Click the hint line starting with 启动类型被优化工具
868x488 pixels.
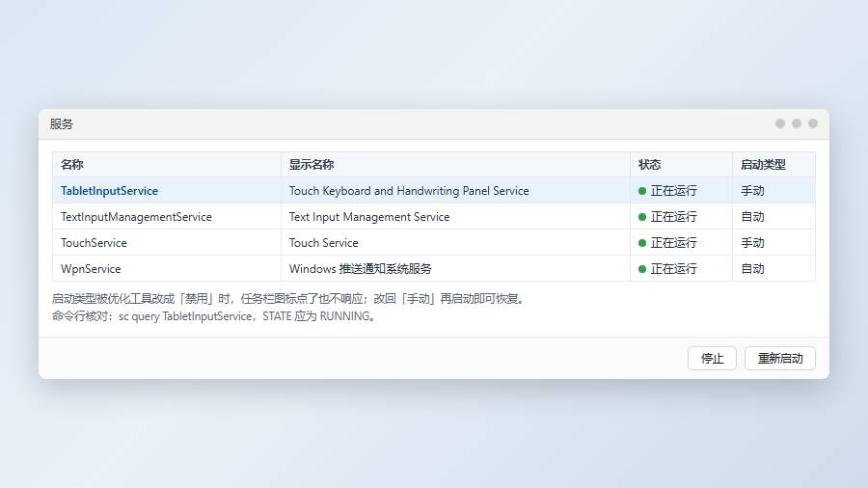(288, 299)
